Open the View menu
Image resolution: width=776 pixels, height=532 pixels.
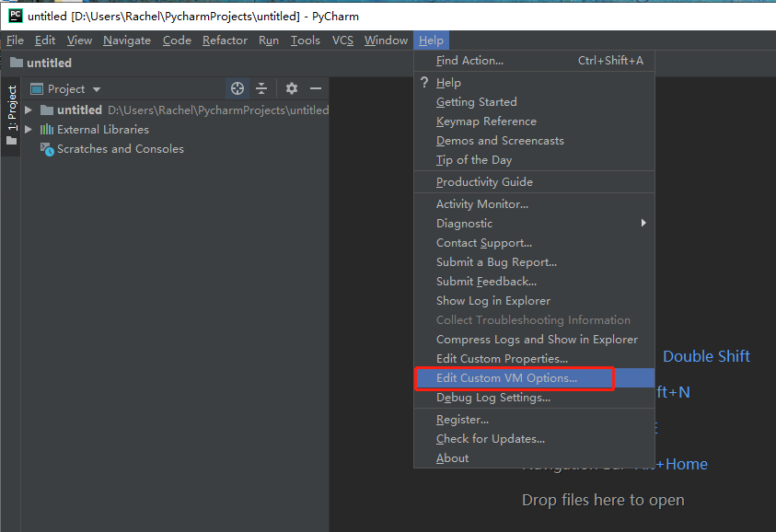click(79, 40)
